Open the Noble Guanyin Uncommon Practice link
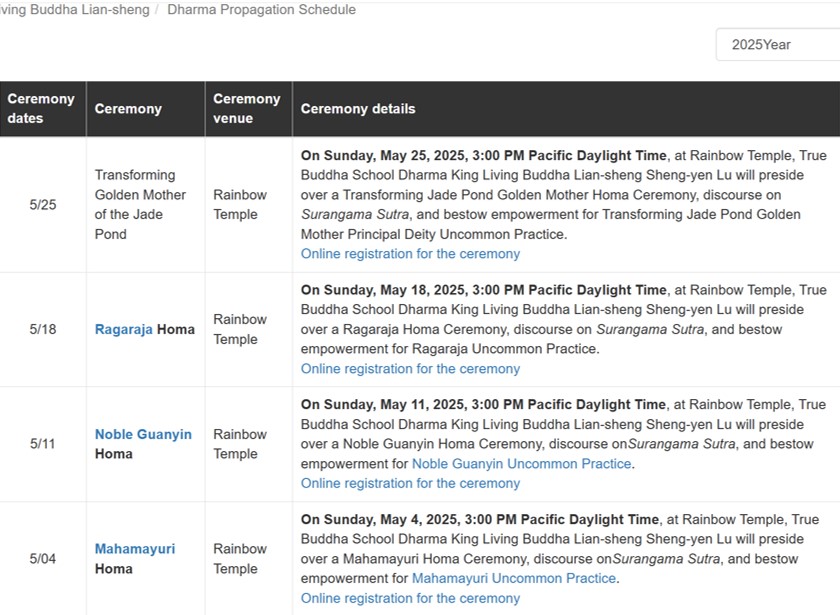The image size is (840, 615). [x=521, y=464]
